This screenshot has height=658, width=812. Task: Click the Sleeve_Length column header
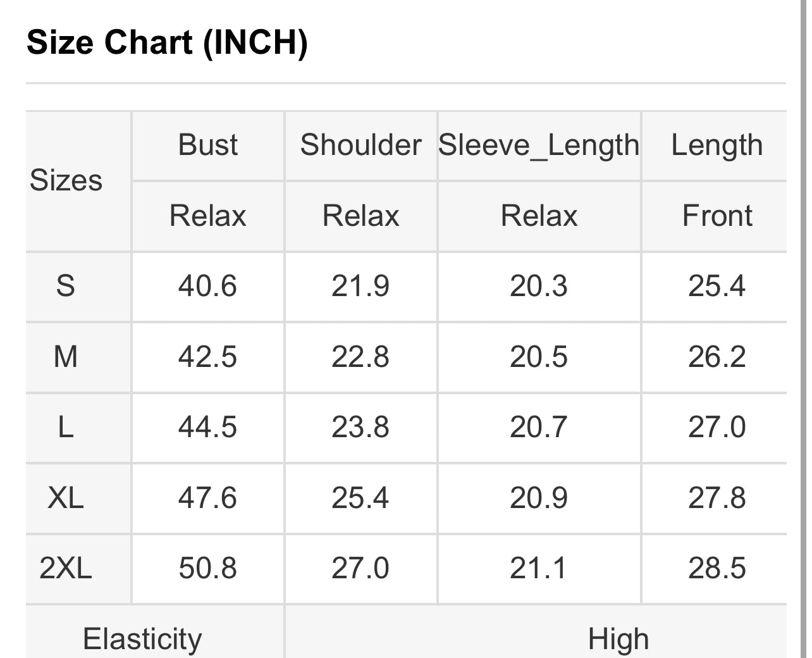click(539, 145)
